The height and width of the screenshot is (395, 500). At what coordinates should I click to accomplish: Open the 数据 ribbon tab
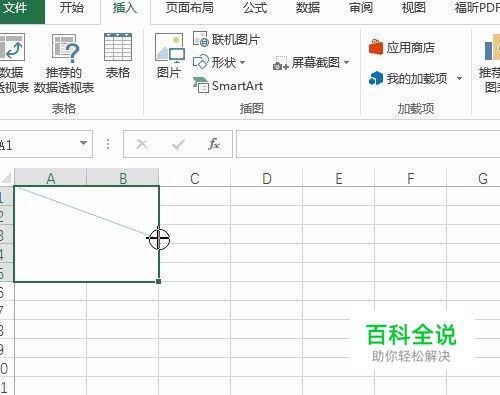click(x=308, y=8)
